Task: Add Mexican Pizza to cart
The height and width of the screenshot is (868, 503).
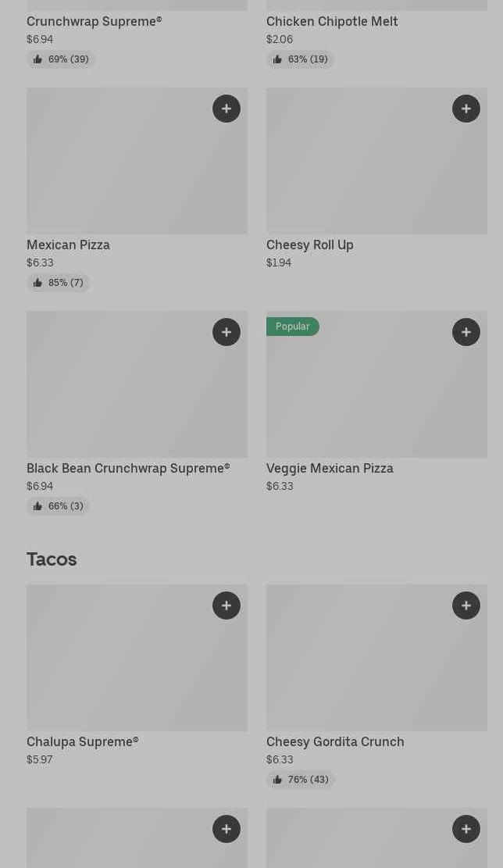Action: pyautogui.click(x=227, y=109)
